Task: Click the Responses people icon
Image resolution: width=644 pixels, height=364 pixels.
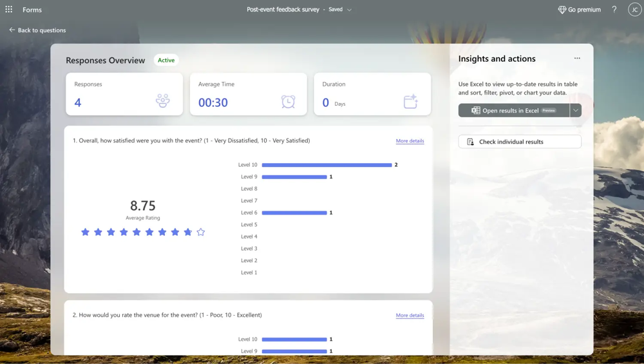Action: pos(162,101)
